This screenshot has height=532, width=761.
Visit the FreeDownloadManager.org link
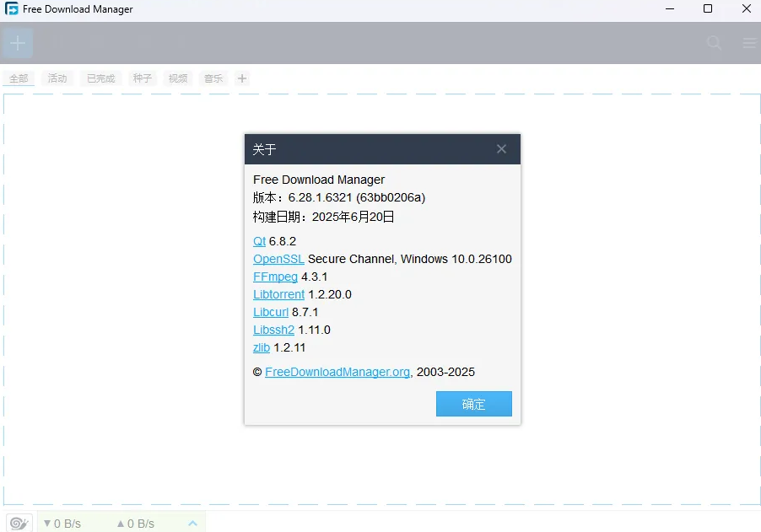[x=337, y=372]
